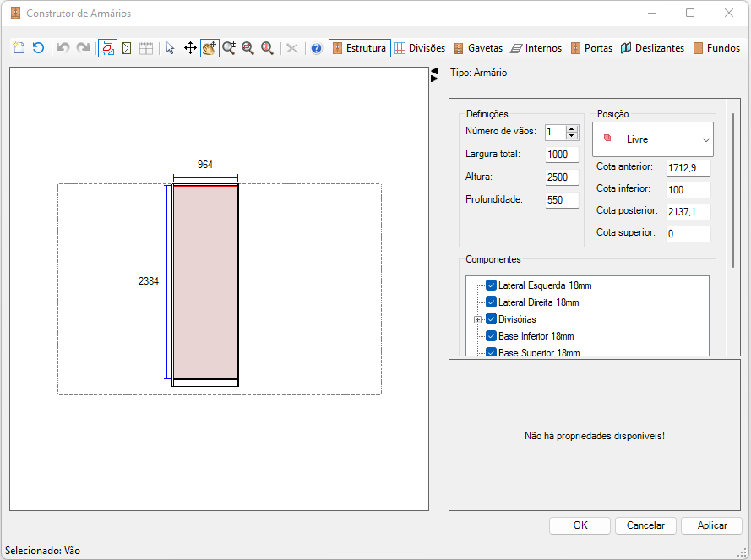The width and height of the screenshot is (751, 560).
Task: Click the zoom in magnifier icon
Action: 229,48
